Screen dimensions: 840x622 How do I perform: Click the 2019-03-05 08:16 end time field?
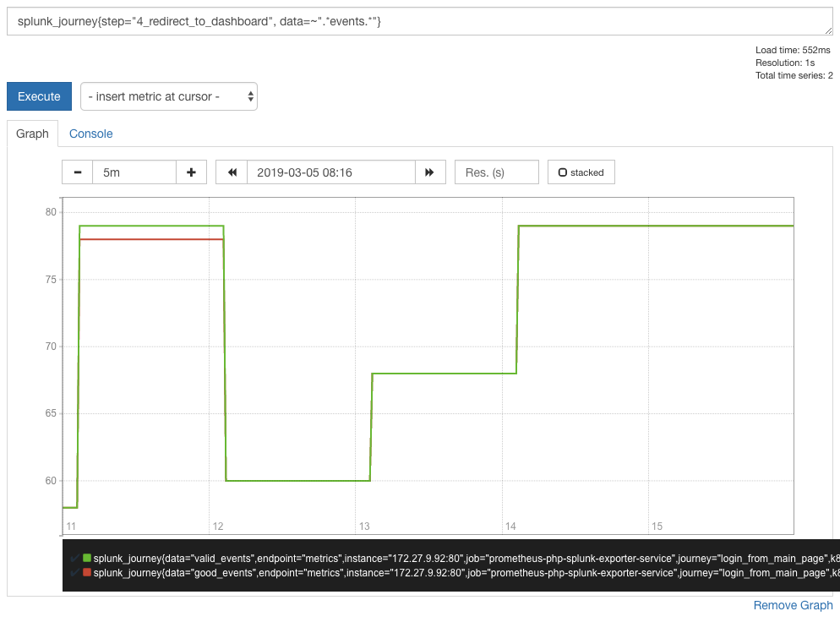pos(331,172)
